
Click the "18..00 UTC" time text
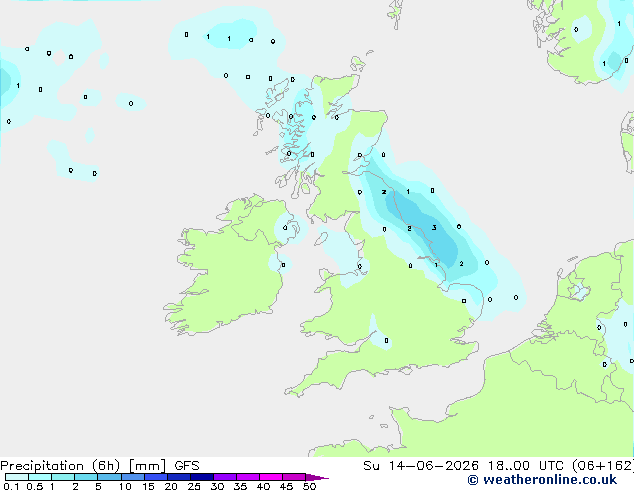[x=526, y=466]
